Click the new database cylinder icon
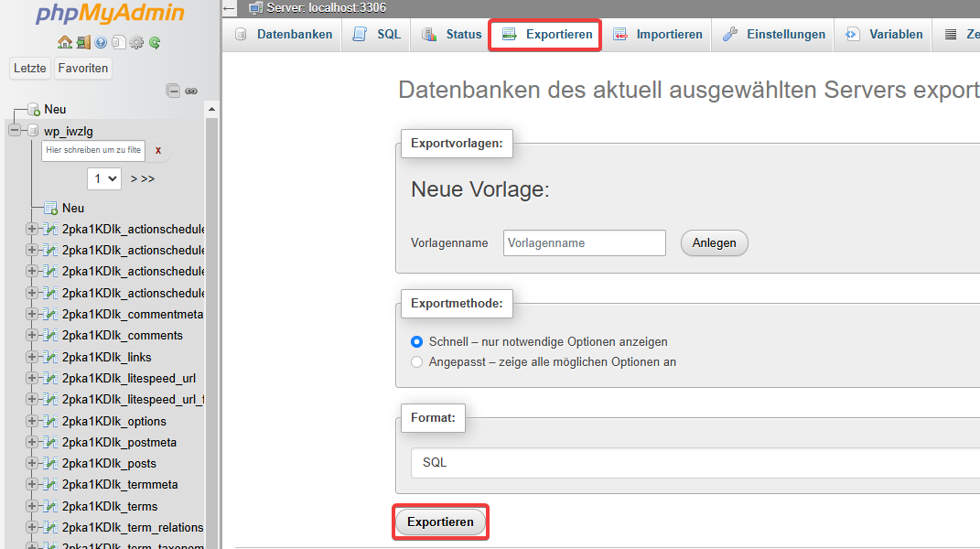The width and height of the screenshot is (980, 549). (x=34, y=110)
